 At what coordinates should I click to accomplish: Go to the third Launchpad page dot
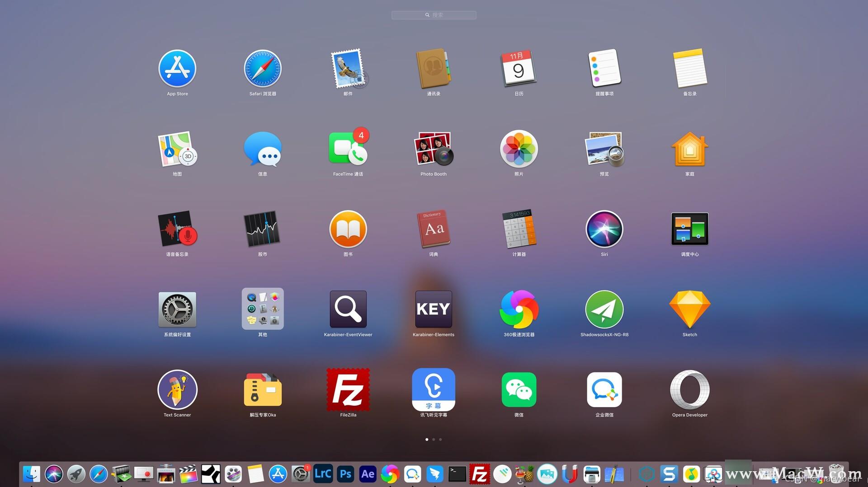[x=440, y=439]
